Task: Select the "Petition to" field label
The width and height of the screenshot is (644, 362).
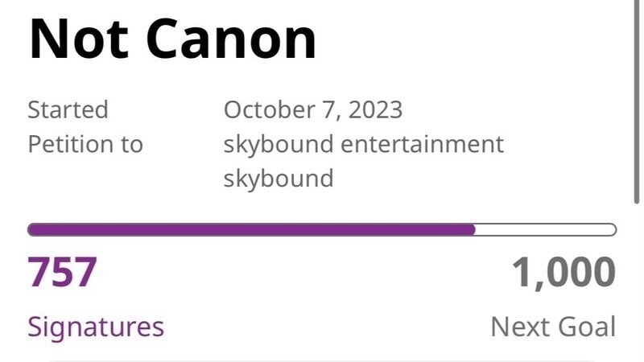Action: click(85, 144)
